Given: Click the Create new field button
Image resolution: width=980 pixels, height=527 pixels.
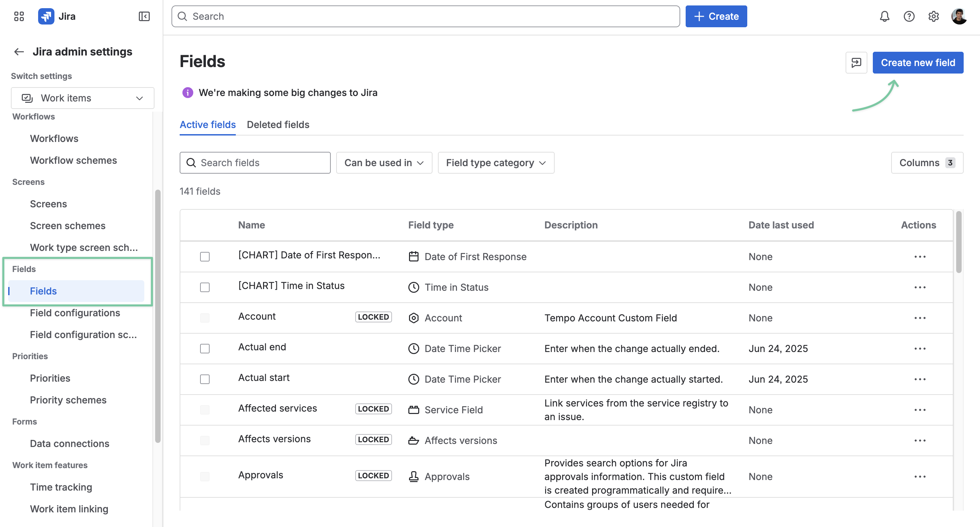Looking at the screenshot, I should pyautogui.click(x=918, y=62).
